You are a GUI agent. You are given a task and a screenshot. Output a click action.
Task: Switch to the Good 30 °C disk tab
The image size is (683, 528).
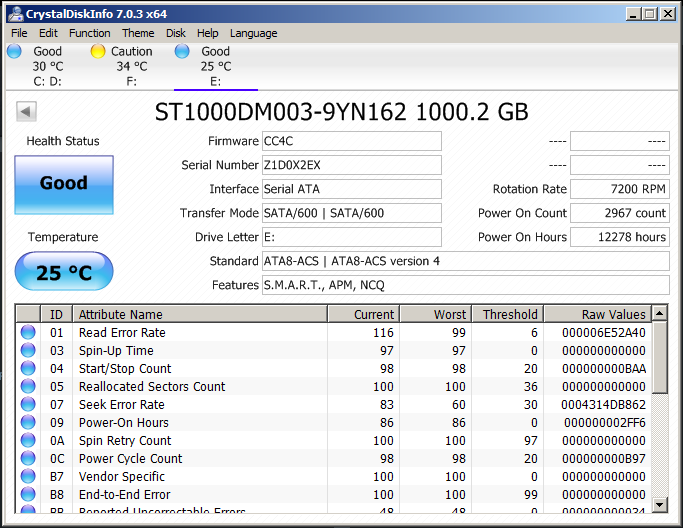tap(47, 66)
